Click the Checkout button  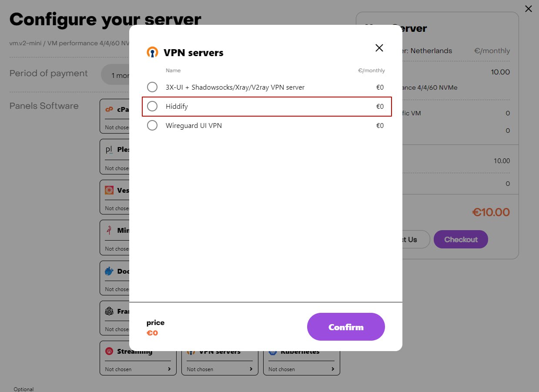coord(461,240)
